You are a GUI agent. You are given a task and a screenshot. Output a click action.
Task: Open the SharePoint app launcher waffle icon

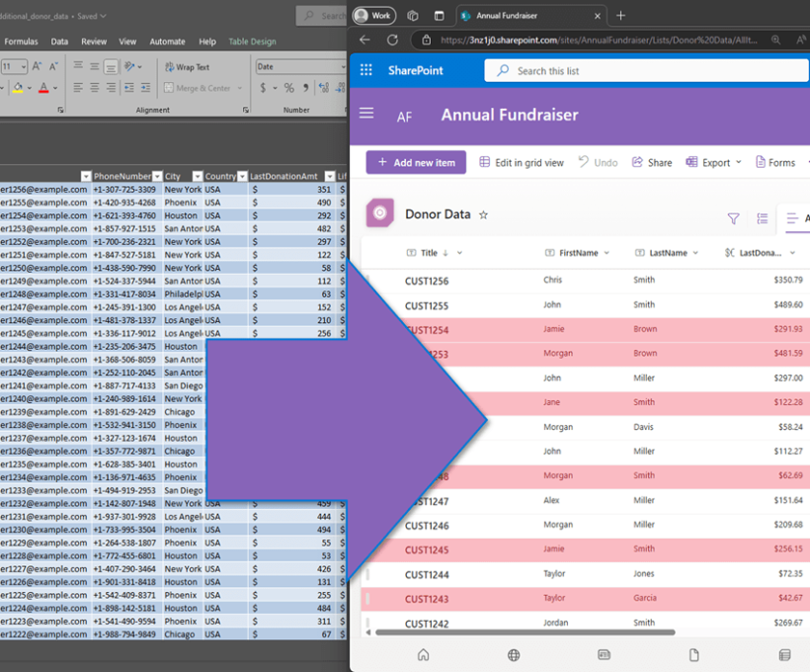[366, 70]
